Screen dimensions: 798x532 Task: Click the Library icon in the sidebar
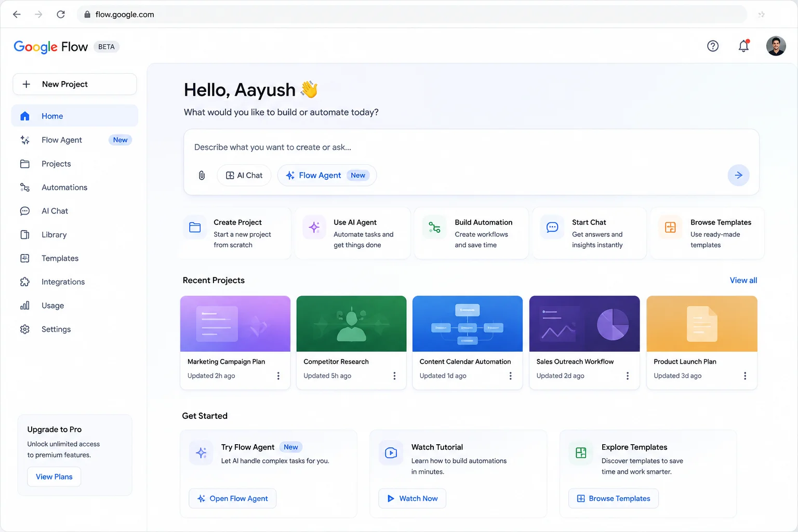click(x=25, y=235)
